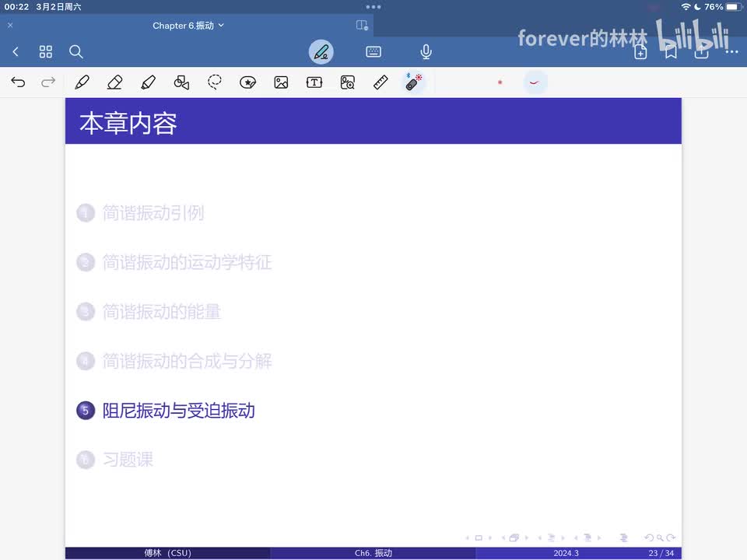This screenshot has width=747, height=560.
Task: Click the 23 / 34 page counter
Action: [661, 553]
